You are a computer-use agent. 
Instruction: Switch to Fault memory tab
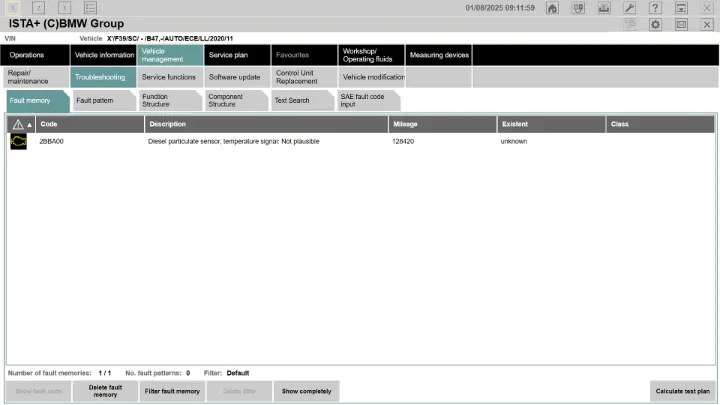click(38, 101)
